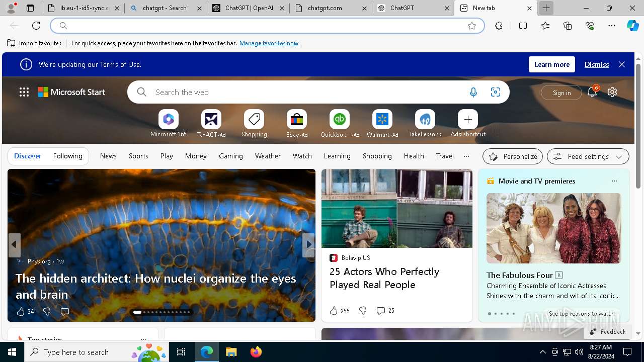This screenshot has width=644, height=362.
Task: Open comments on the 25 Actors article
Action: pyautogui.click(x=385, y=311)
